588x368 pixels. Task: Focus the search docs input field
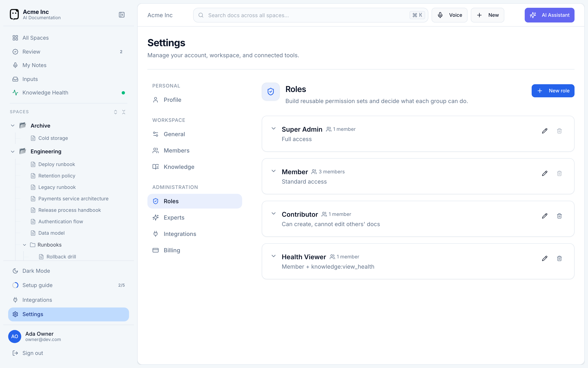(311, 15)
